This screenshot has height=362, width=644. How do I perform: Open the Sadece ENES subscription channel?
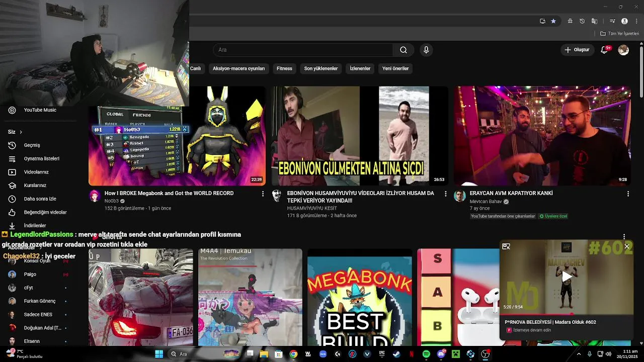tap(40, 315)
